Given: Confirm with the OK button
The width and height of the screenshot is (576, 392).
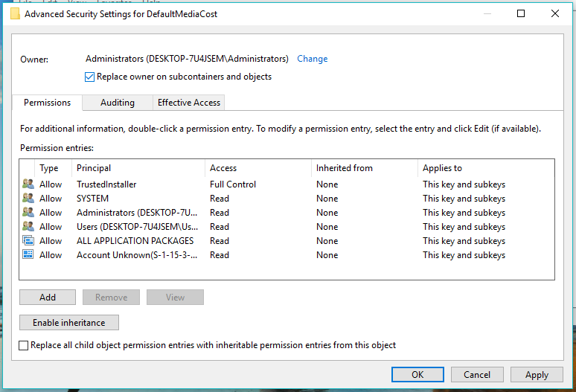Looking at the screenshot, I should pyautogui.click(x=417, y=375).
